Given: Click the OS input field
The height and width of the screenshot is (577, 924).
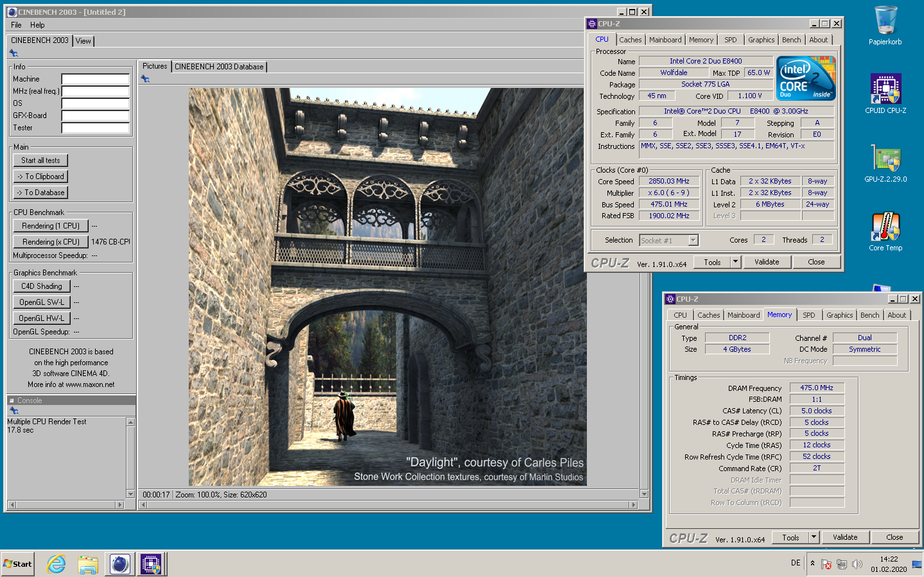Looking at the screenshot, I should [96, 103].
